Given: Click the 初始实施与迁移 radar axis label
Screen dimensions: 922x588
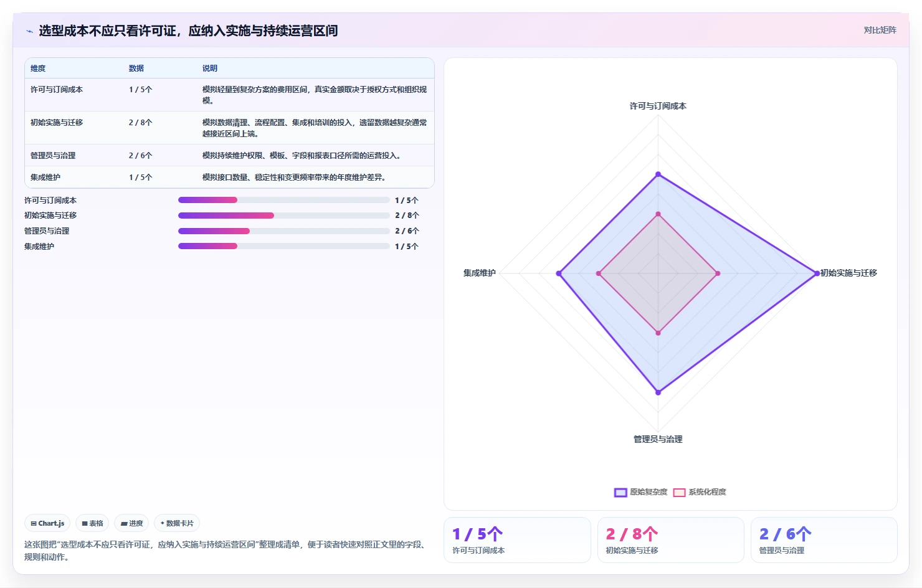Looking at the screenshot, I should pyautogui.click(x=848, y=273).
